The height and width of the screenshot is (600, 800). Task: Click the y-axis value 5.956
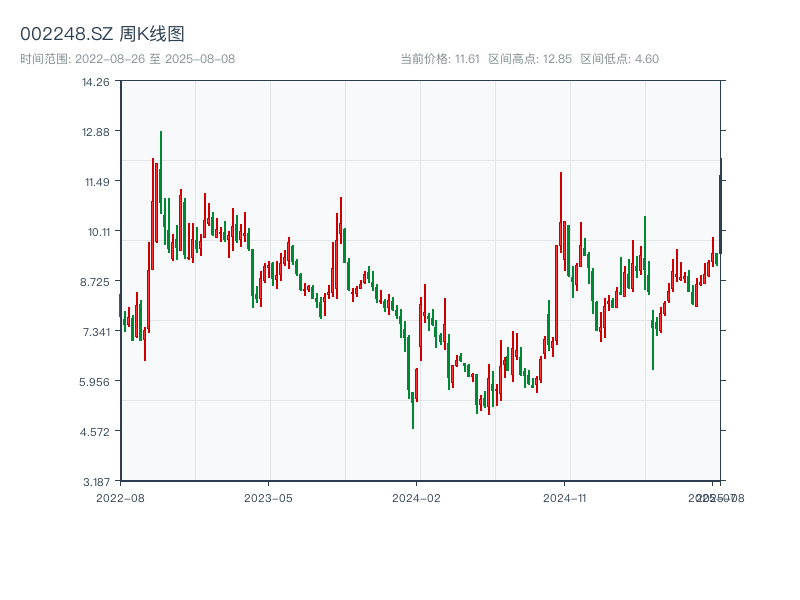94,382
